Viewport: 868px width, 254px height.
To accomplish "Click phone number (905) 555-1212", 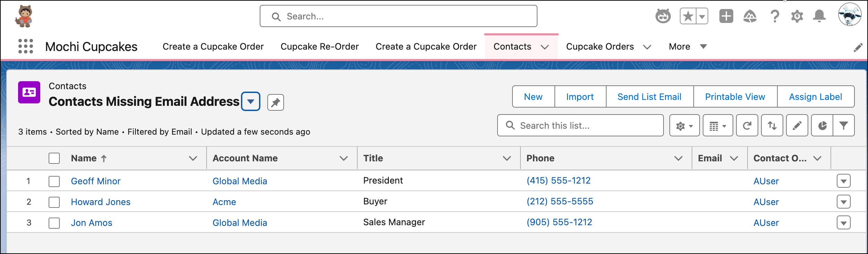I will (559, 222).
